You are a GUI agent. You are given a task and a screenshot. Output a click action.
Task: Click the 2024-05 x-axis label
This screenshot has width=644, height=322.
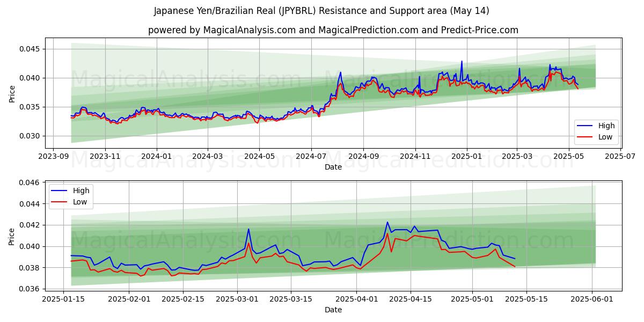coord(259,156)
